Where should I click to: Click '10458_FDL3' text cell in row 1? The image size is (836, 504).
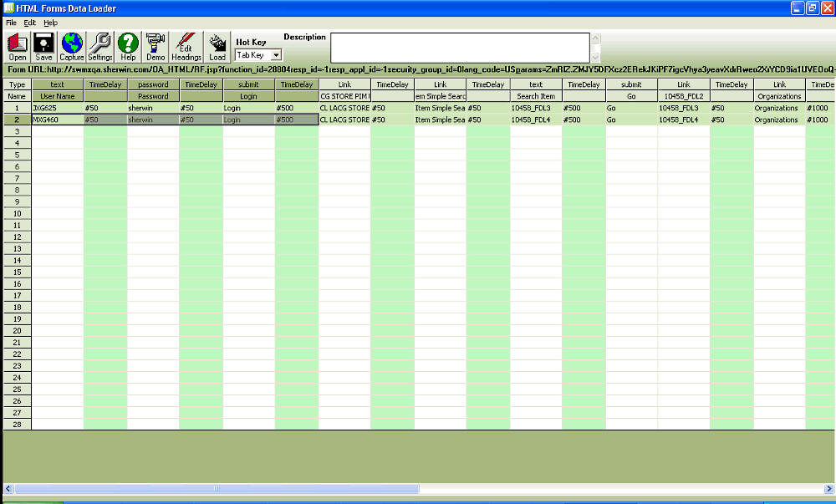coord(536,108)
